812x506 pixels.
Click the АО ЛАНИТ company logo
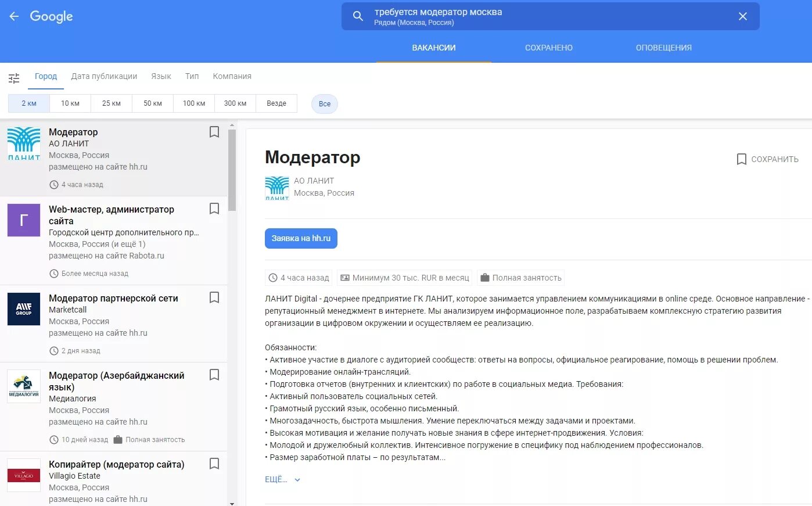[x=277, y=187]
